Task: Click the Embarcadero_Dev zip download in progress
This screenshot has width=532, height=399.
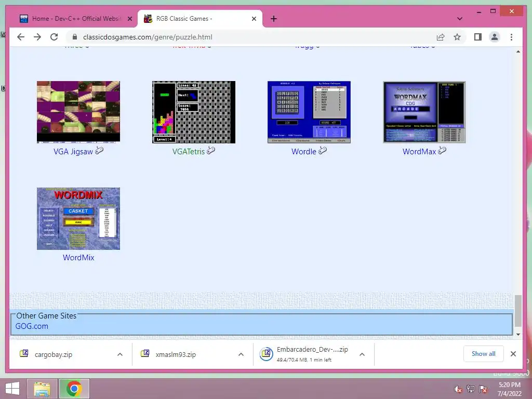Action: tap(304, 354)
